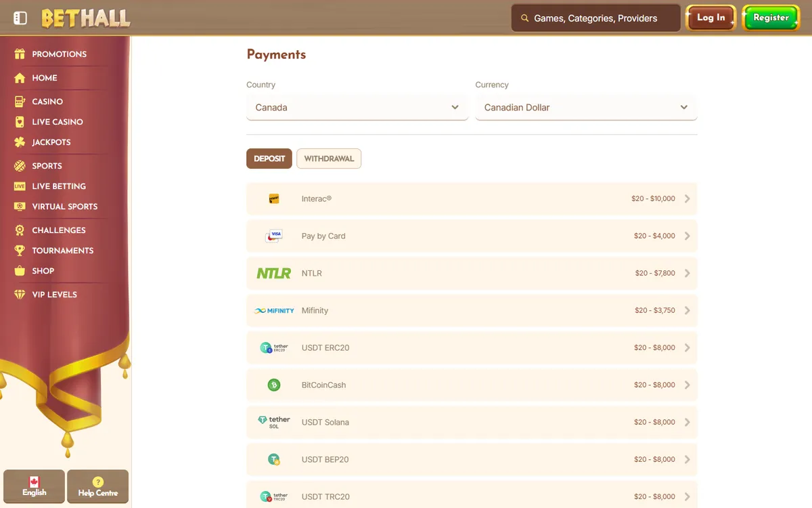Expand the Pay by Card chevron
The image size is (812, 508).
point(687,236)
